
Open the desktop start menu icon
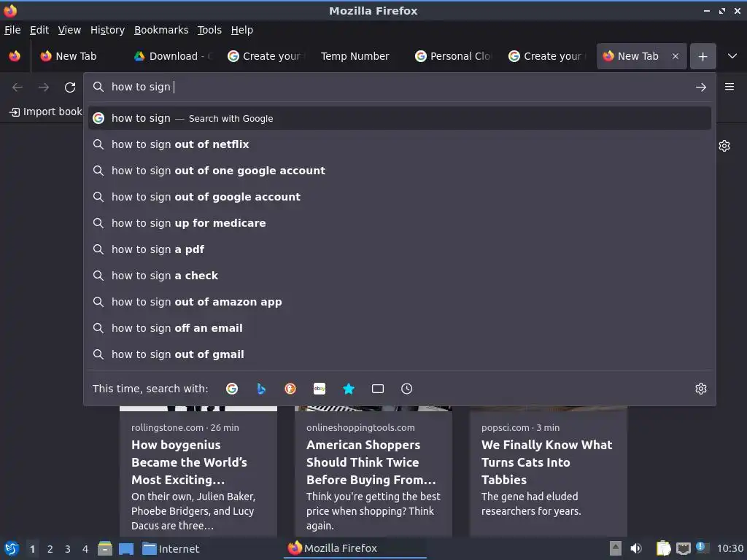click(x=11, y=548)
